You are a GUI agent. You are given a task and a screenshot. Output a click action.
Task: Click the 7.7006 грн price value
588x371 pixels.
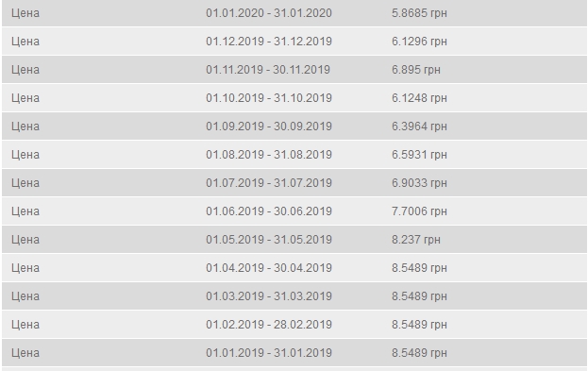pos(419,211)
